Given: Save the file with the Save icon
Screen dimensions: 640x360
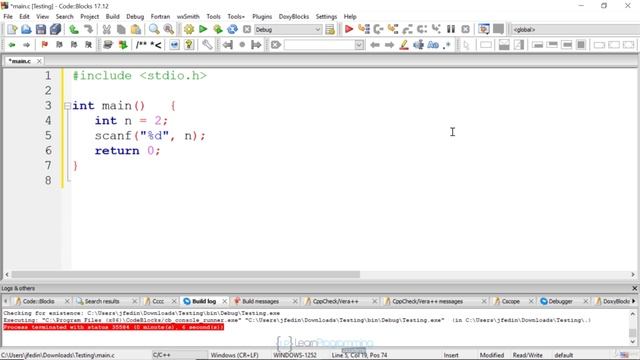Looking at the screenshot, I should 41,29.
